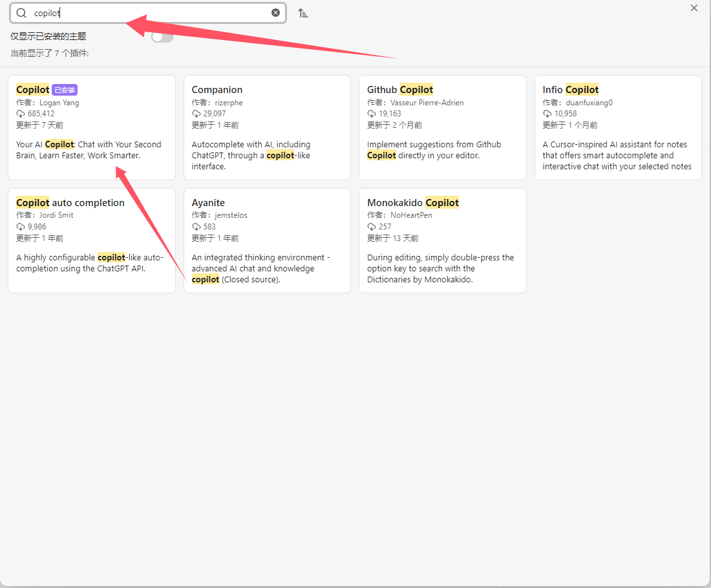Click the Cursor-inspired AI assistant description
The height and width of the screenshot is (588, 711).
(617, 156)
